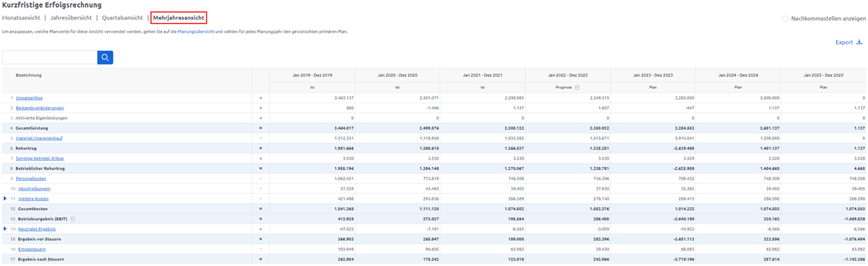
Task: Click the info icon beside Betriebsergebnis (EBIT)
Action: 73,219
